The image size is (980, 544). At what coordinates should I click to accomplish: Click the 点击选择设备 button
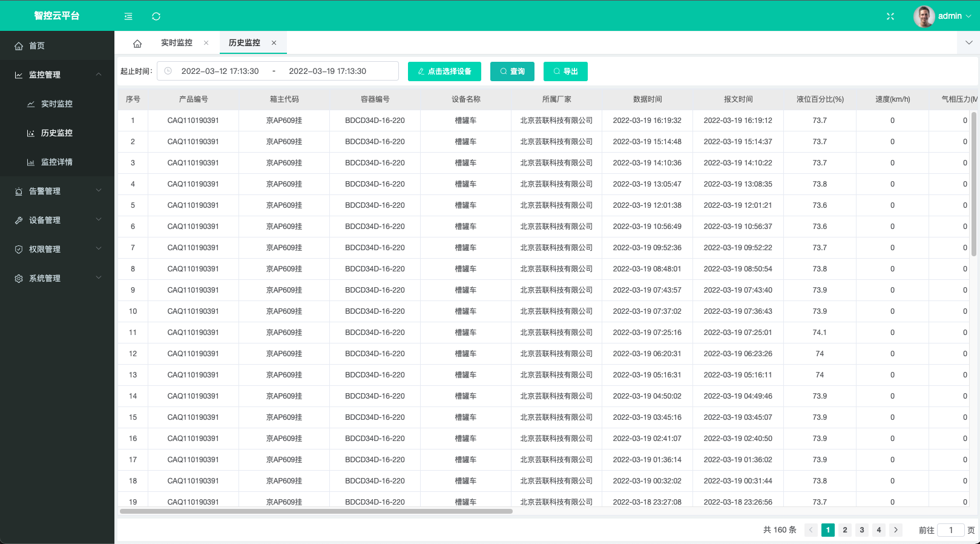pos(444,71)
